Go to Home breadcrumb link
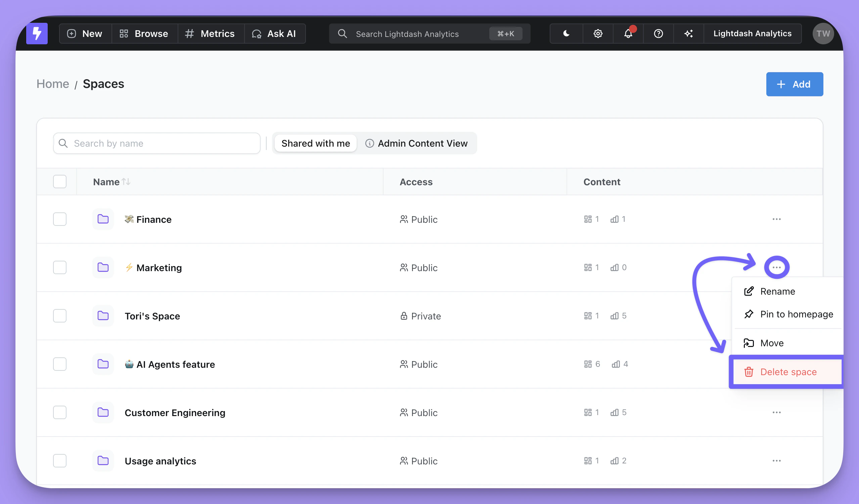Screen dimensions: 859x504 [53, 84]
